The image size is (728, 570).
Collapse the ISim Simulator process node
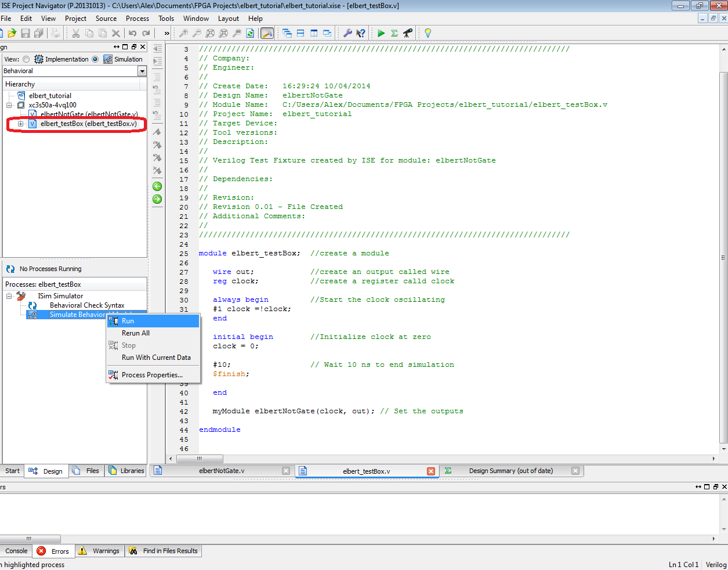click(x=9, y=296)
